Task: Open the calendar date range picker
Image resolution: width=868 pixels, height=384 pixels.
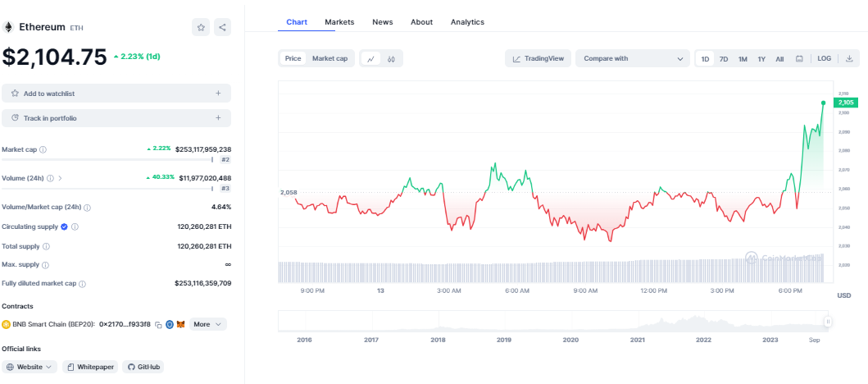Action: click(x=799, y=58)
